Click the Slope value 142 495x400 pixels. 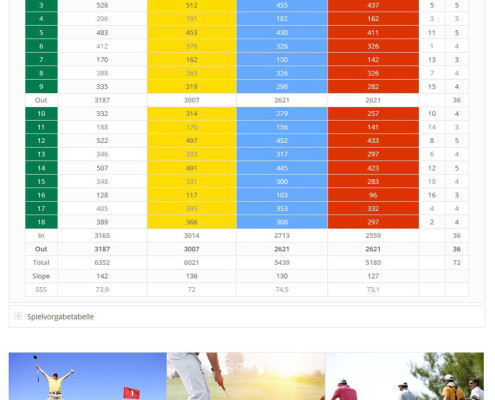point(102,276)
